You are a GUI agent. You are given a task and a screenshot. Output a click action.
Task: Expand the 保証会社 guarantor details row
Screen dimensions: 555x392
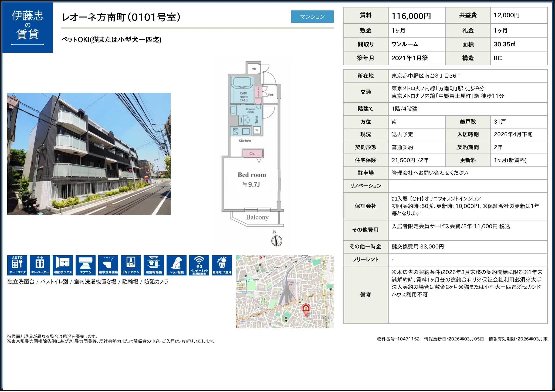coord(366,206)
